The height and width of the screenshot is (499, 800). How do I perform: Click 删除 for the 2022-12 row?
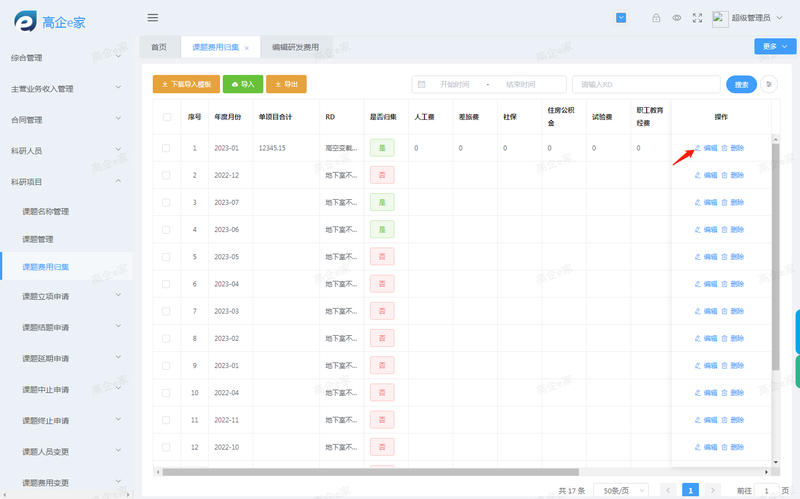pyautogui.click(x=733, y=175)
